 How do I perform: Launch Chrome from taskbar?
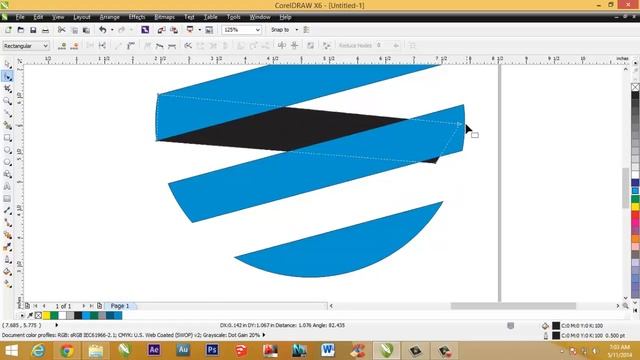click(x=67, y=351)
